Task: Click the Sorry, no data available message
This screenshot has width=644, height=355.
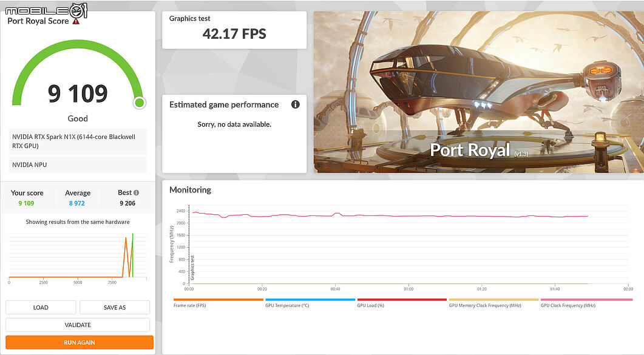Action: pos(234,124)
